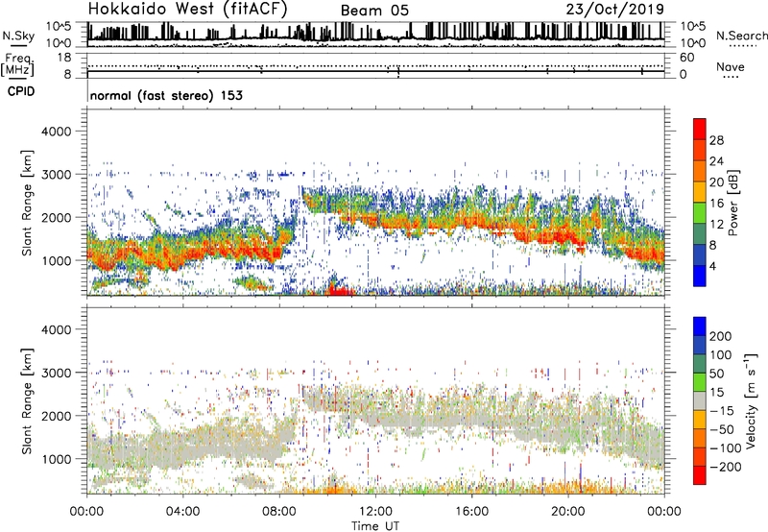
Task: Click the "10^5" tick beside the N.Search label
Action: pos(693,27)
